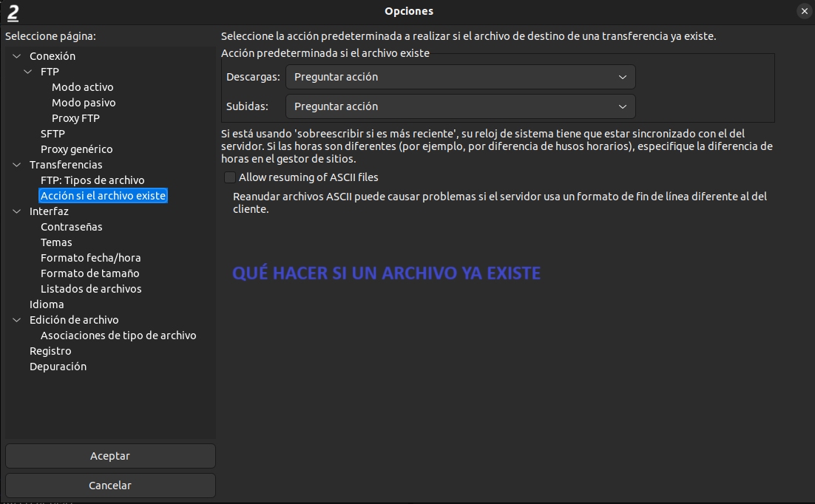Collapse the FTP tree node

coord(28,72)
